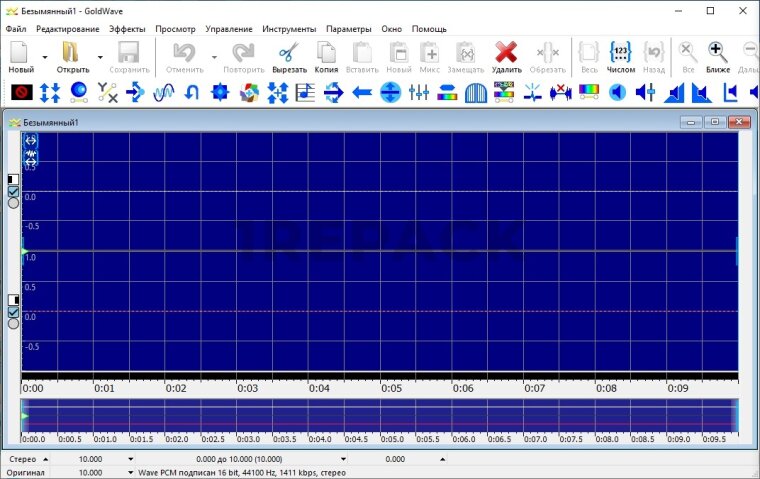Expand the Оригинал status dropdown arrow
Viewport: 760px width, 479px height.
131,472
